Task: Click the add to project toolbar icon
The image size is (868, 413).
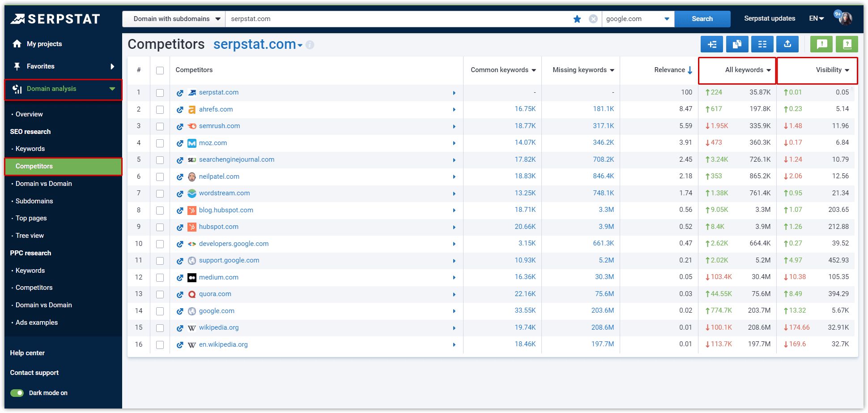Action: click(x=712, y=44)
